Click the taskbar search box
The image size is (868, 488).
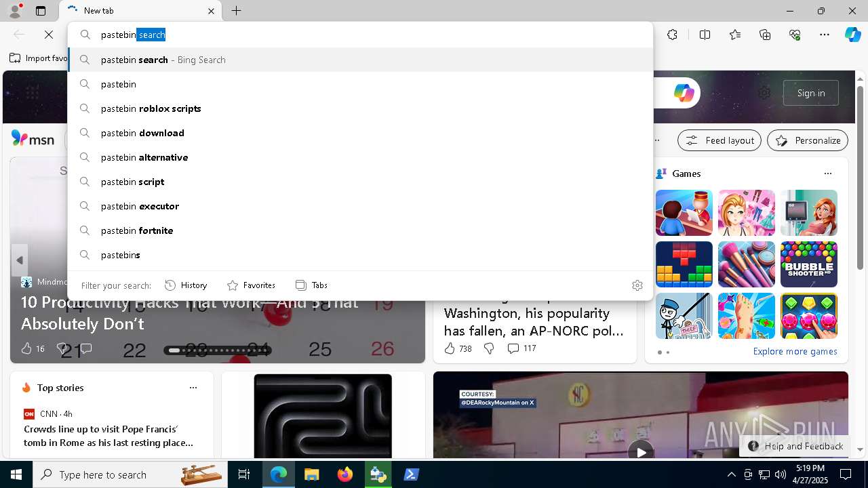pos(131,474)
